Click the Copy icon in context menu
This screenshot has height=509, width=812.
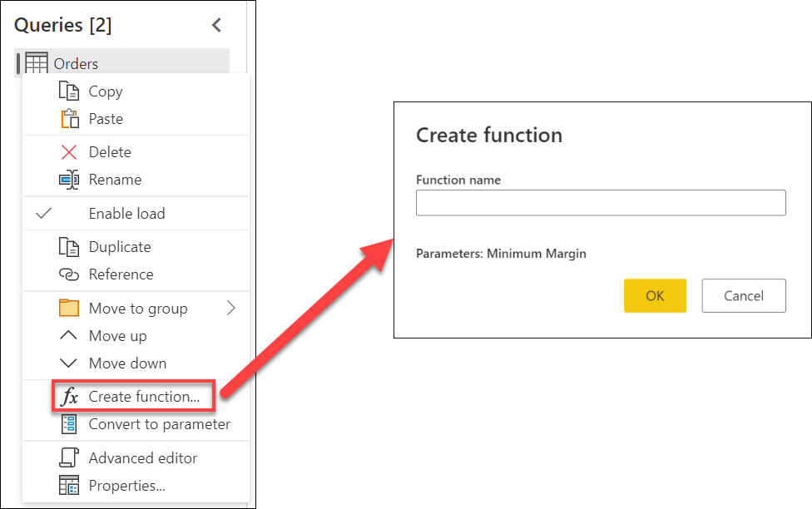[x=69, y=91]
